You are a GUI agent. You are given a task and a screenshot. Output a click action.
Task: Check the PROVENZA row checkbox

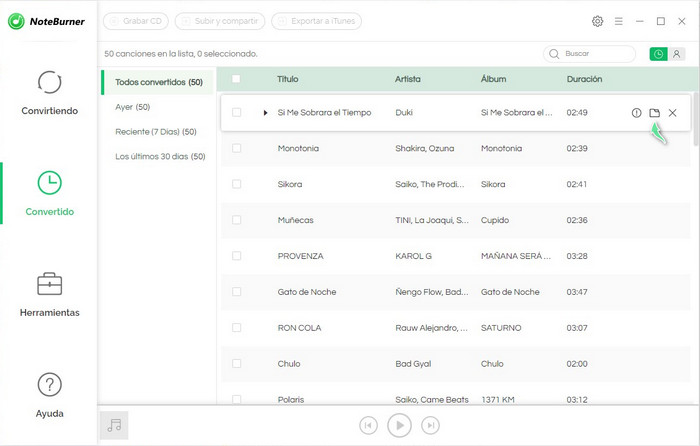pyautogui.click(x=237, y=256)
